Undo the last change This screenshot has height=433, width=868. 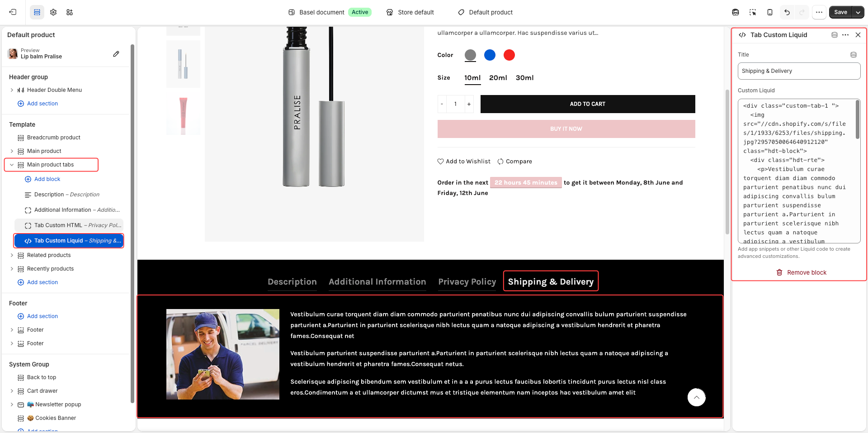787,12
